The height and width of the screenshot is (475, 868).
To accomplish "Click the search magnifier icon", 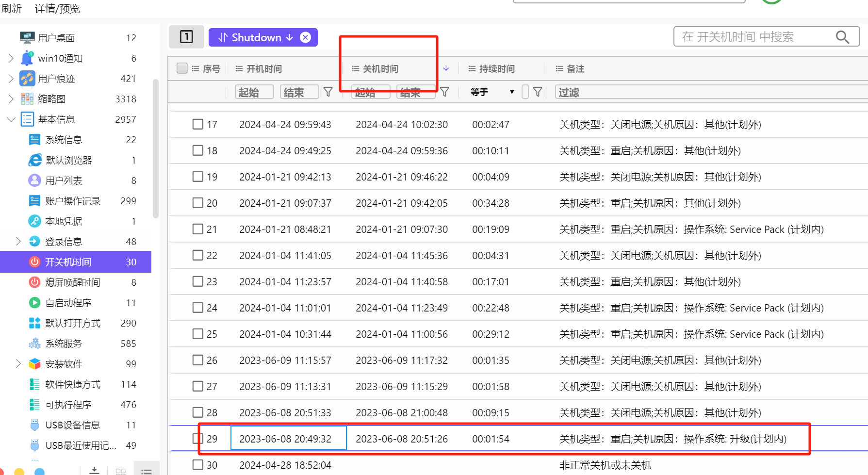I will (842, 37).
